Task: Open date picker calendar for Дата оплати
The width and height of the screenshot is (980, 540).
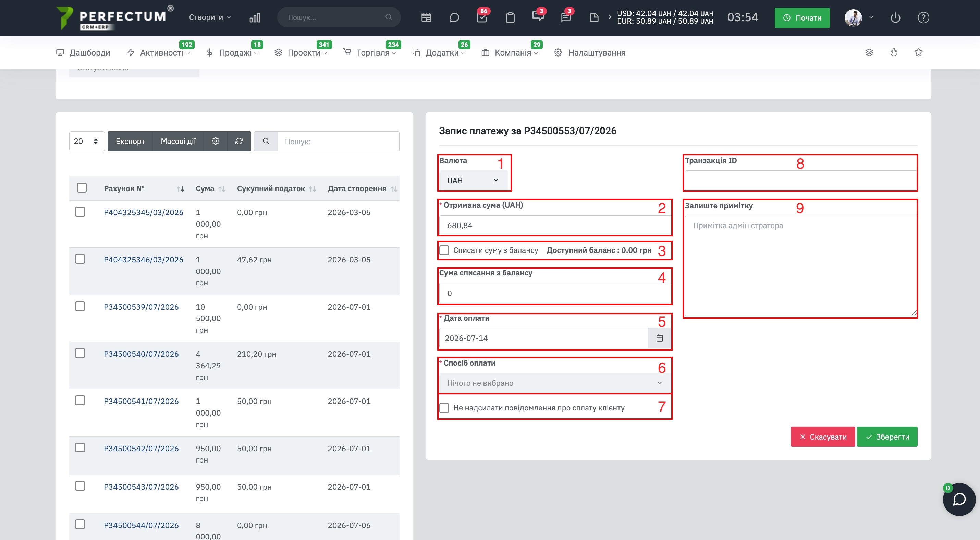Action: [659, 338]
